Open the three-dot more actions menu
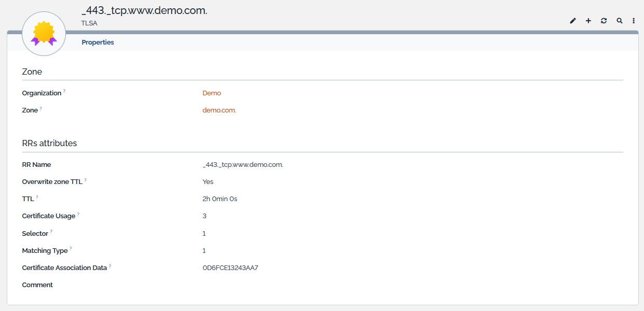The image size is (644, 311). pyautogui.click(x=634, y=21)
